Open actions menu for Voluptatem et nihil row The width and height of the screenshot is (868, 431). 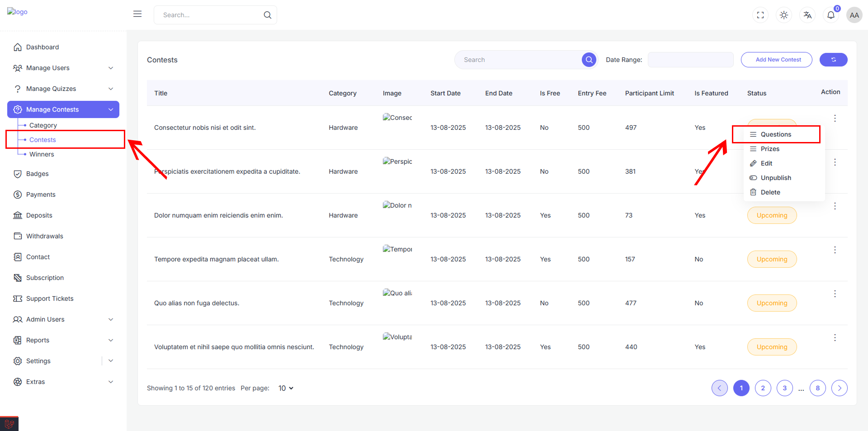pos(835,337)
